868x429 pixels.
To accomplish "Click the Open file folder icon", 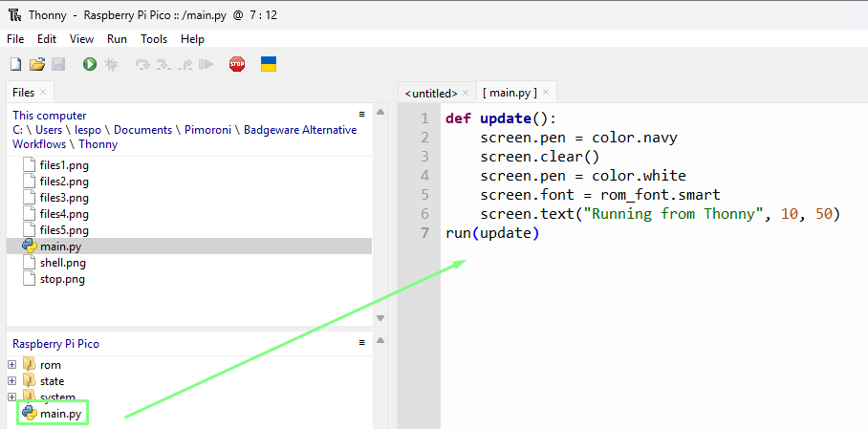I will click(x=37, y=64).
